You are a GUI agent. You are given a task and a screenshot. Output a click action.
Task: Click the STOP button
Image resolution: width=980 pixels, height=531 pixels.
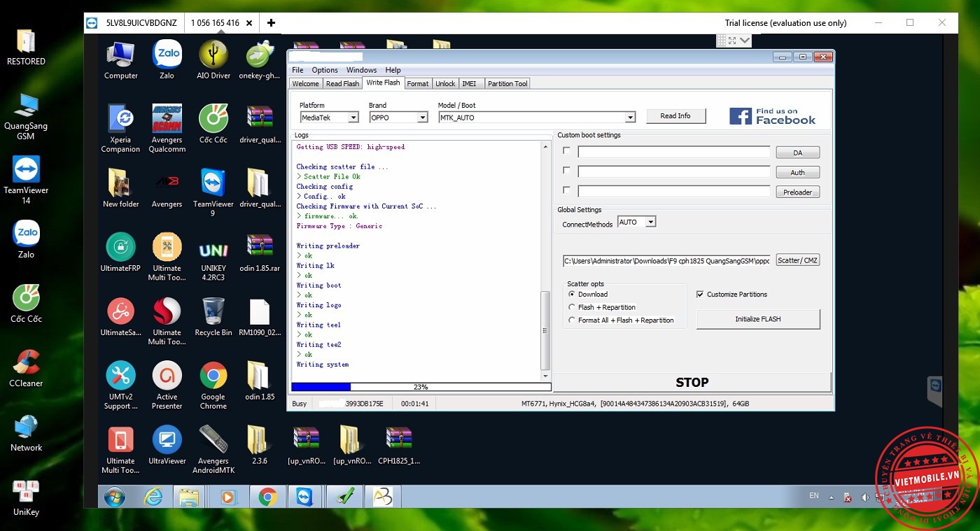click(692, 382)
